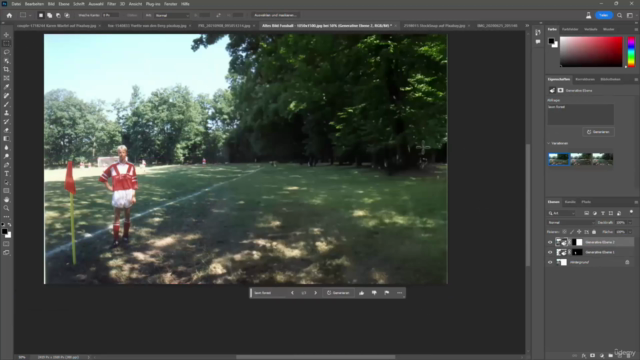Toggle the layer filter on/off switch

click(x=631, y=212)
